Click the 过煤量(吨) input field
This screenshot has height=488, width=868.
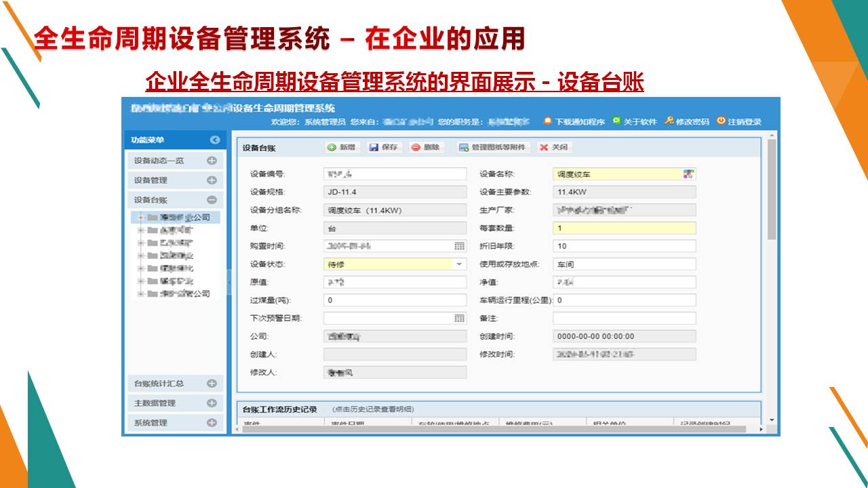click(x=395, y=300)
